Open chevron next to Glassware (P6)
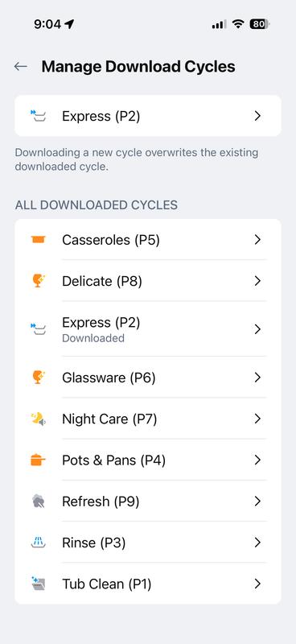296x644 pixels. [x=257, y=378]
